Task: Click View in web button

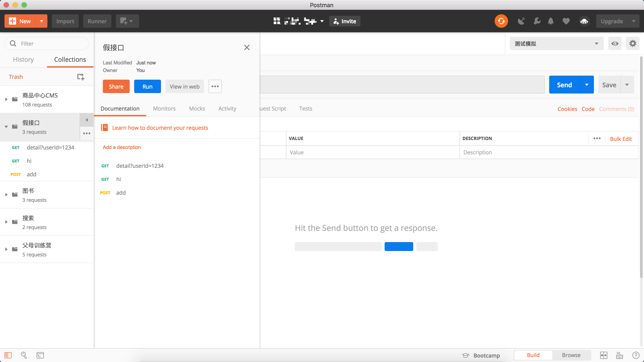Action: click(184, 87)
